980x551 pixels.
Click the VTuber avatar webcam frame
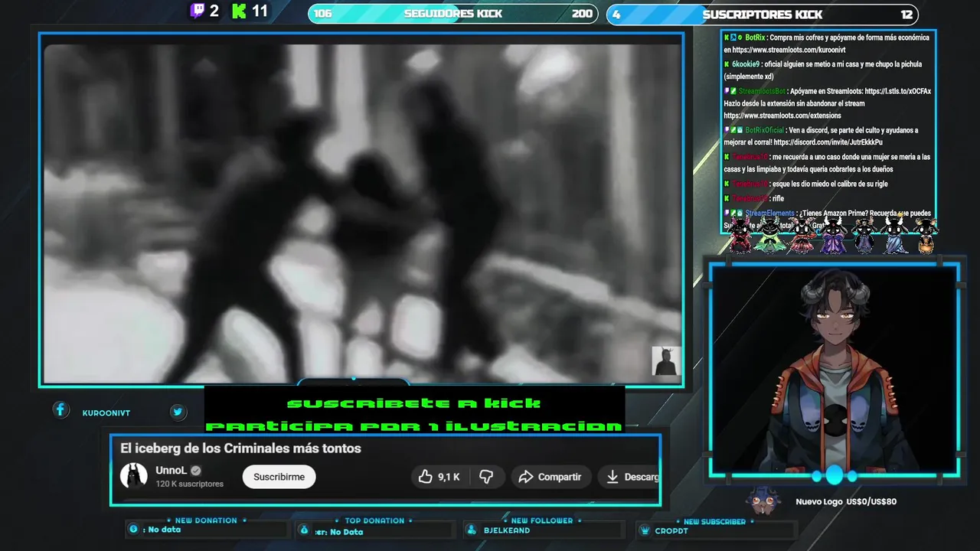click(x=834, y=370)
